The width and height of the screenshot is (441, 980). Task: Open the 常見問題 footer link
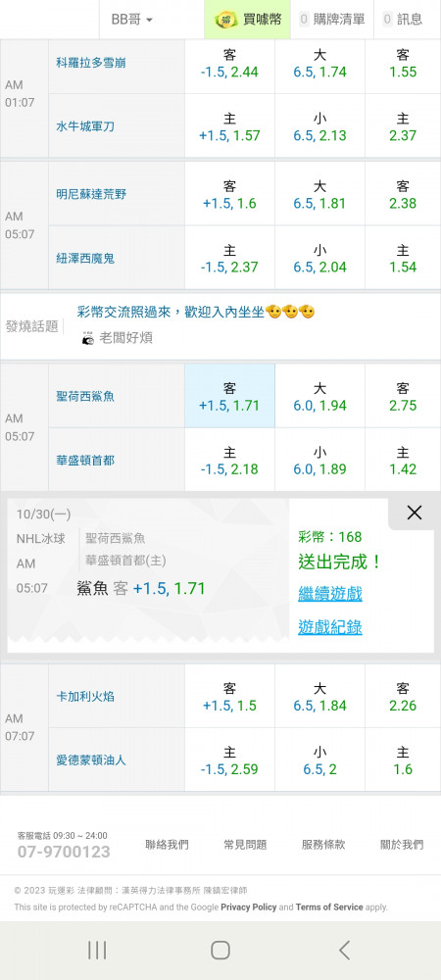(x=245, y=845)
